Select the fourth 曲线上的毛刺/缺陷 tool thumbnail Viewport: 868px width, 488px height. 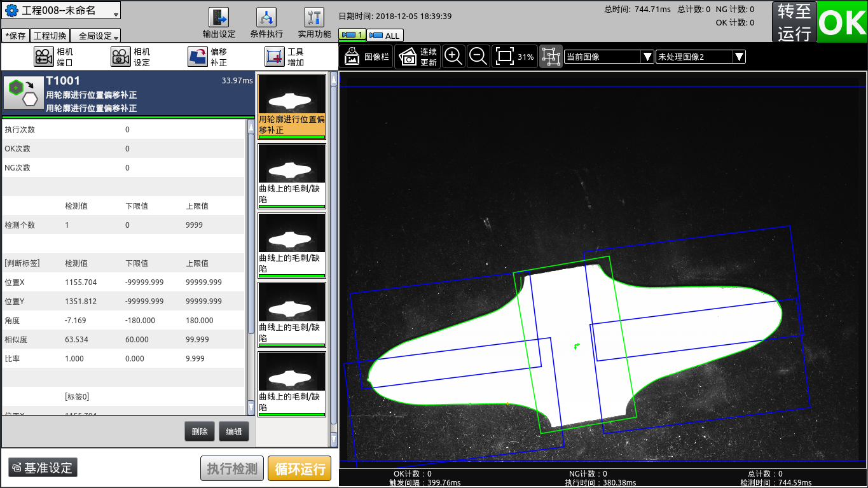pyautogui.click(x=292, y=384)
